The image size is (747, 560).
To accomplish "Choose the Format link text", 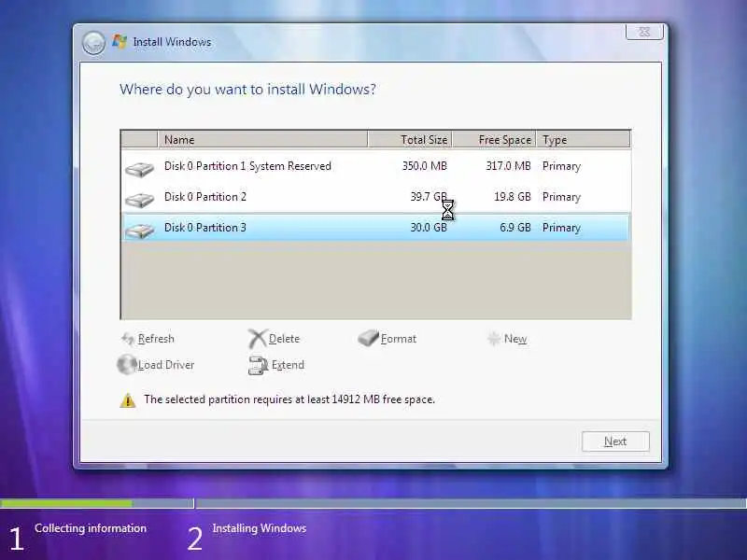I will click(399, 339).
